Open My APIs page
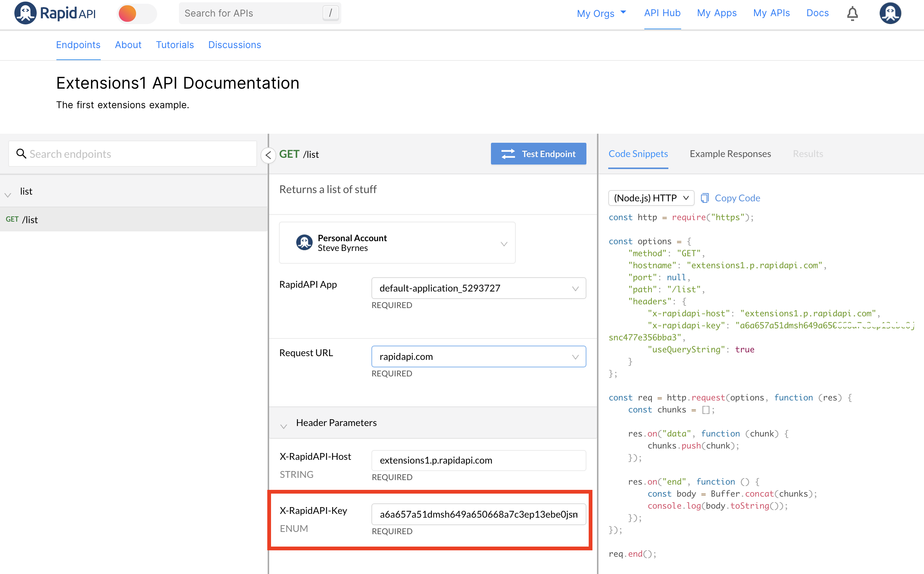924x574 pixels. pyautogui.click(x=771, y=13)
